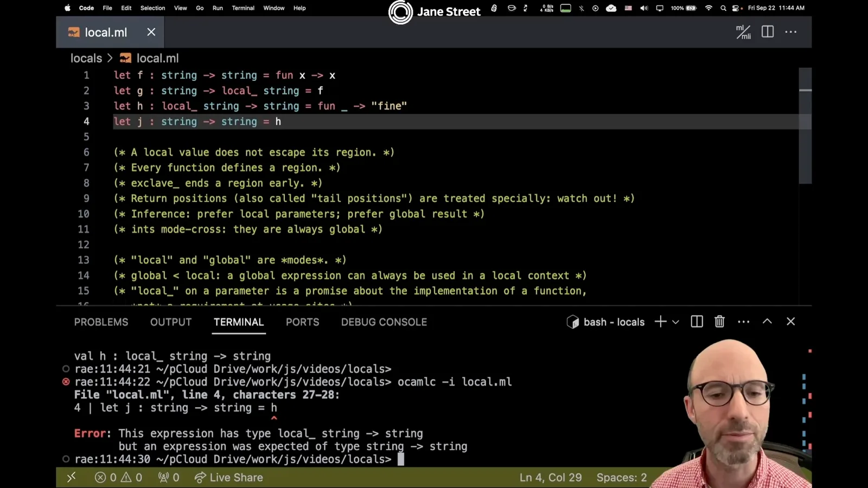Open the Terminal menu in menu bar
Image resolution: width=868 pixels, height=488 pixels.
[x=243, y=8]
